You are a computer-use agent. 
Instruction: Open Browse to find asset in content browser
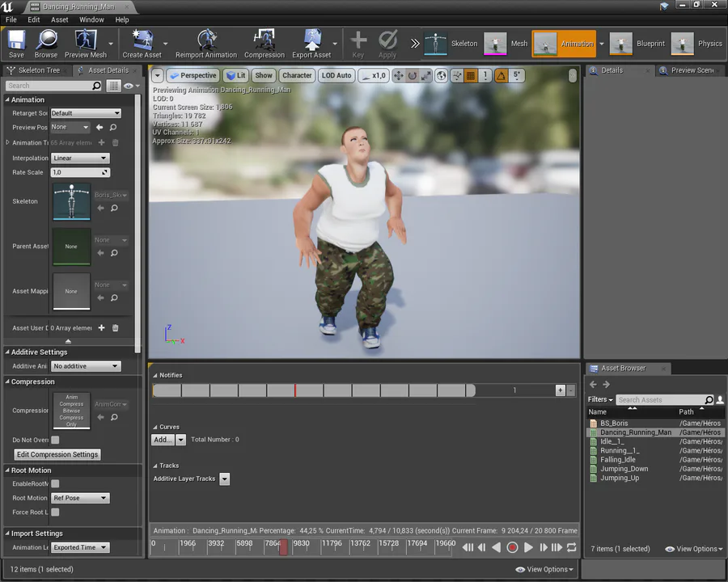[x=46, y=44]
